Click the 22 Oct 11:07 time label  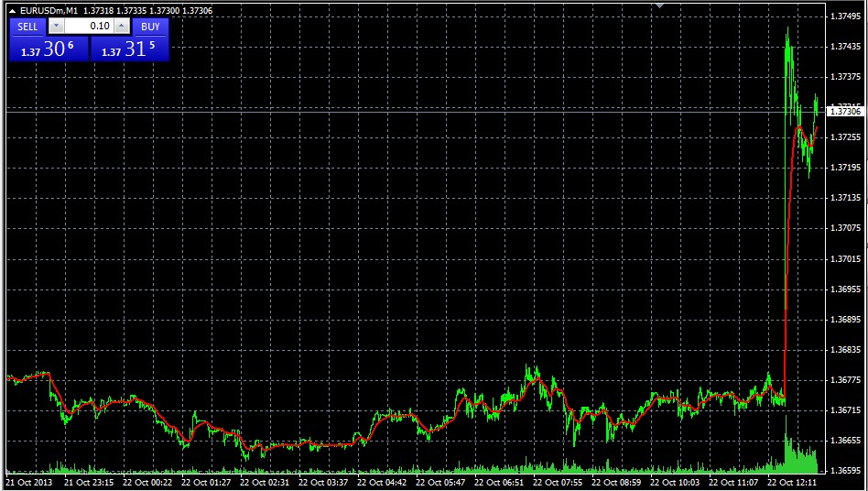pos(734,482)
